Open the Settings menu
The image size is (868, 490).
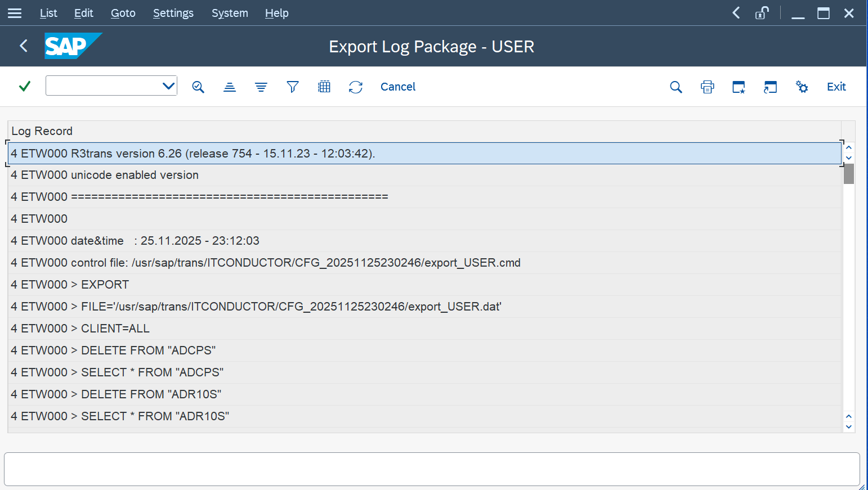[x=173, y=13]
